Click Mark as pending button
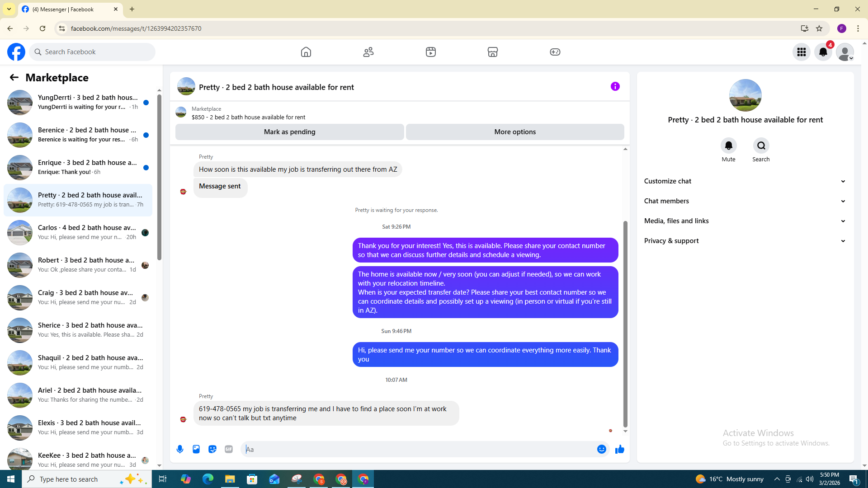Image resolution: width=868 pixels, height=488 pixels. pyautogui.click(x=290, y=132)
